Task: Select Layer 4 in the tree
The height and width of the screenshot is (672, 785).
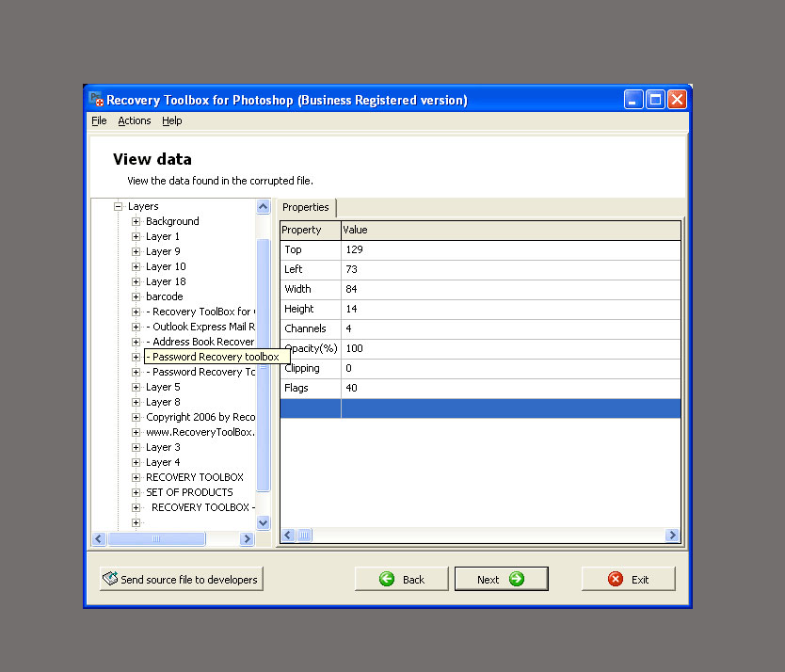Action: point(163,462)
